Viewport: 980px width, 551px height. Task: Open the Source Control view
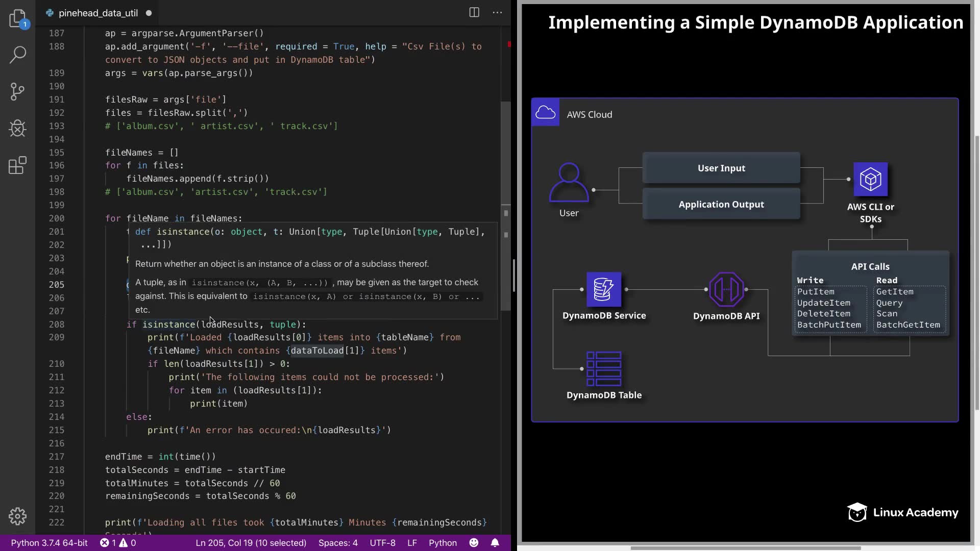[17, 92]
